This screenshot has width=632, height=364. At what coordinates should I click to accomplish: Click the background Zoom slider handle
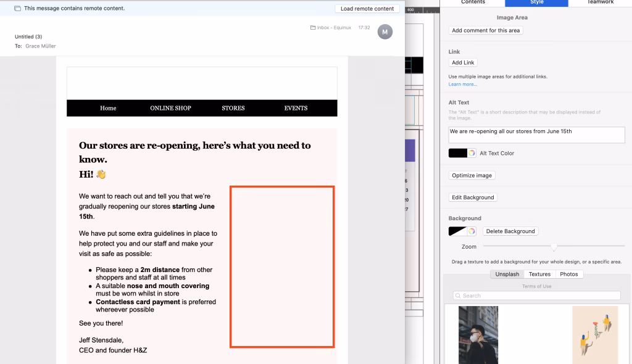click(554, 247)
